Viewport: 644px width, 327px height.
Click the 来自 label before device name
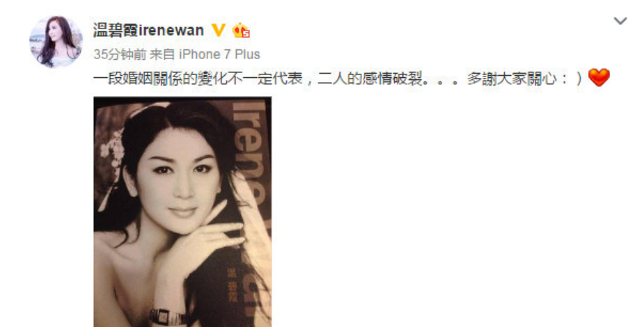click(162, 54)
